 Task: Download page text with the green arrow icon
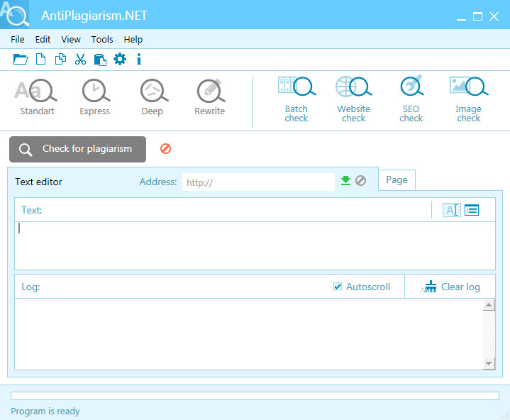point(345,181)
